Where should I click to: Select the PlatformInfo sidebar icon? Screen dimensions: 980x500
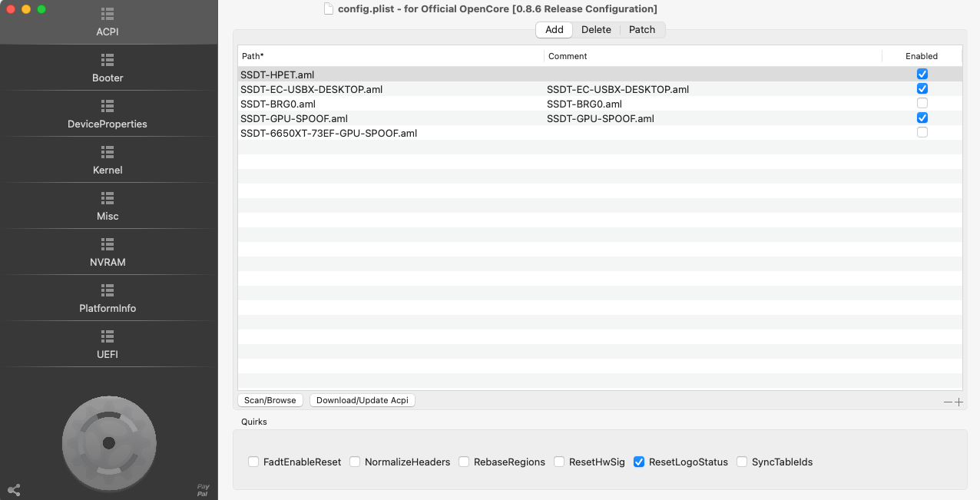pyautogui.click(x=108, y=290)
